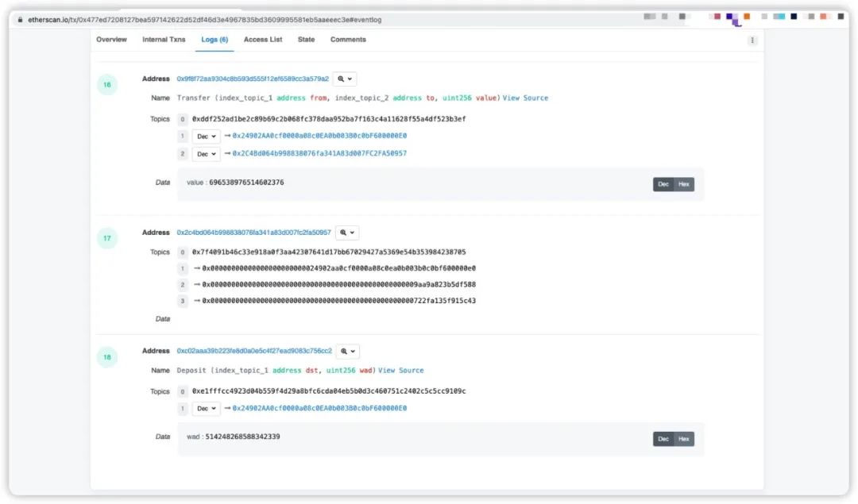
Task: Click the etherscan.io URL address bar
Action: pos(205,20)
